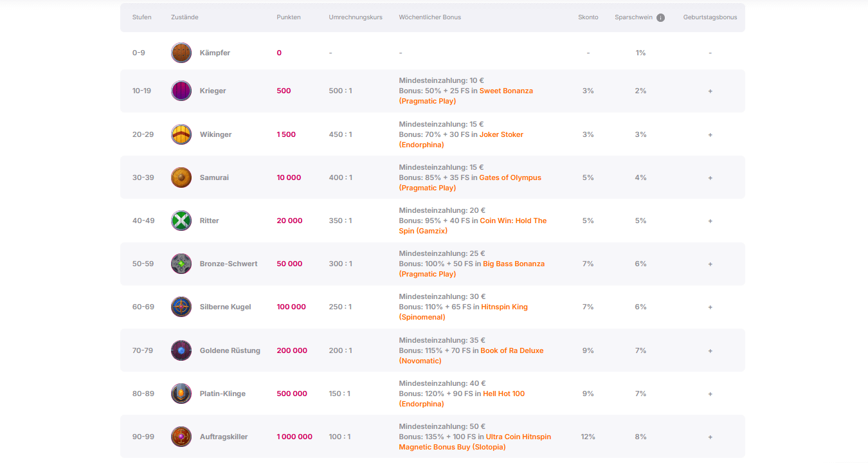The width and height of the screenshot is (868, 463).
Task: Open the Sweet Bonanza game link
Action: pos(505,91)
